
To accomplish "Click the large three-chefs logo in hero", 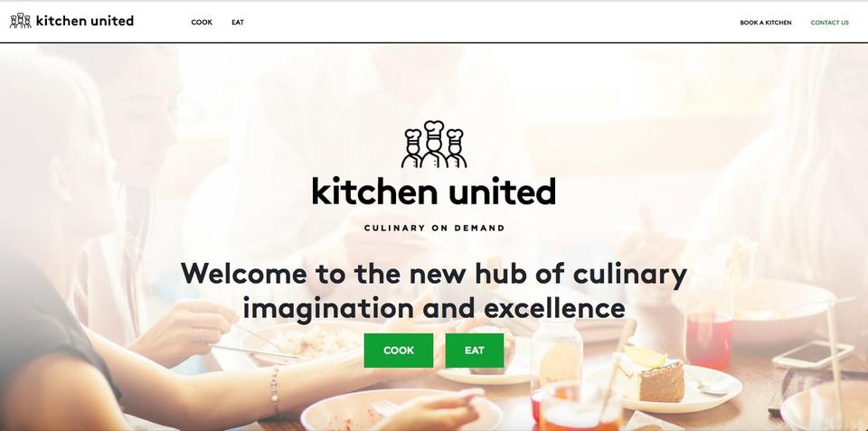I will click(x=434, y=145).
